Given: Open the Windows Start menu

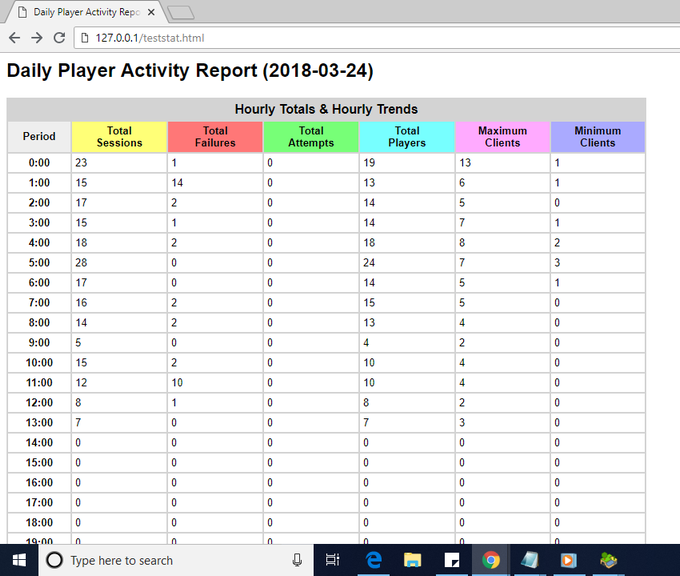Looking at the screenshot, I should pyautogui.click(x=18, y=560).
